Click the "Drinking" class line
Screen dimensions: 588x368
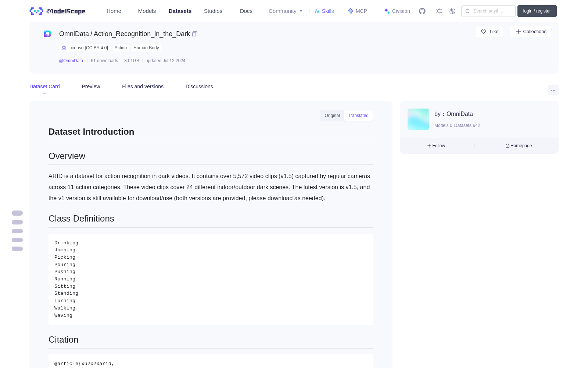point(66,243)
